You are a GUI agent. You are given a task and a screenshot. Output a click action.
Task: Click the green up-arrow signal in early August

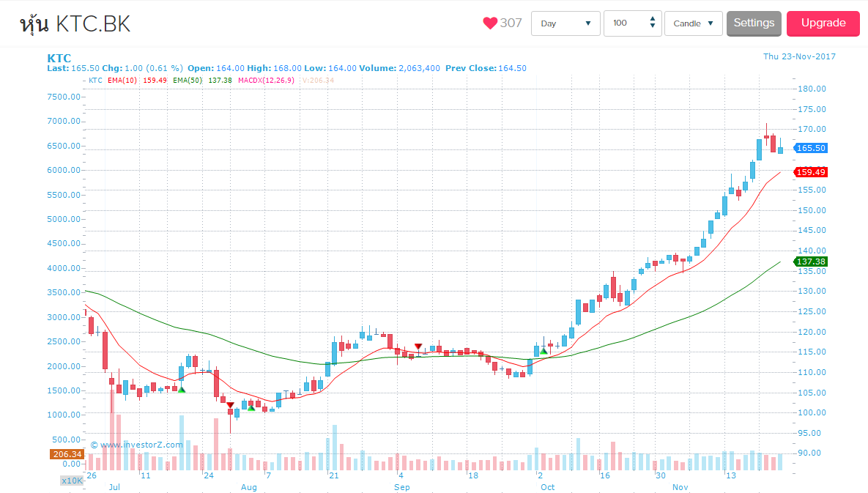251,408
